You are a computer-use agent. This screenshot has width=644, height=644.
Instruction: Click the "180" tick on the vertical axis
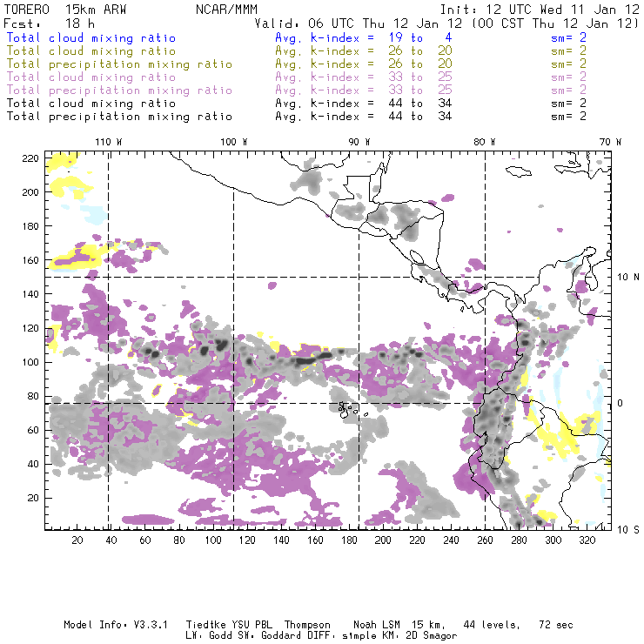pyautogui.click(x=30, y=226)
